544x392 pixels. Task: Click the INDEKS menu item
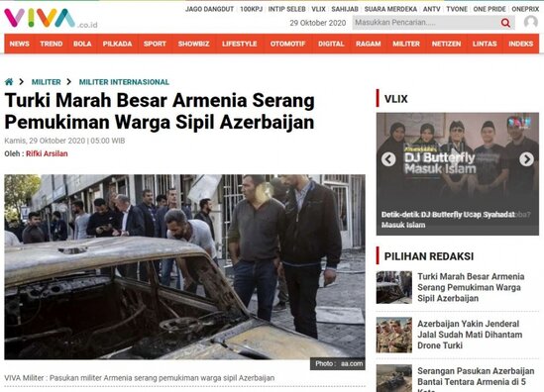[x=520, y=44]
